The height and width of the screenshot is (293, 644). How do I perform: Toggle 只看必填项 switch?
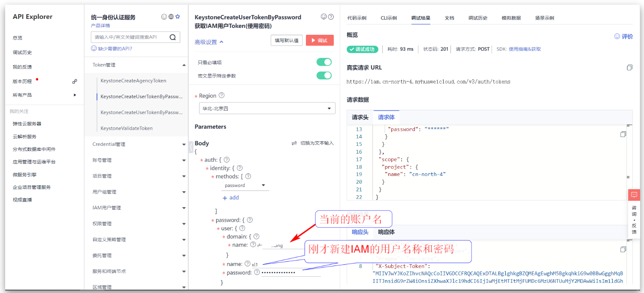[324, 62]
